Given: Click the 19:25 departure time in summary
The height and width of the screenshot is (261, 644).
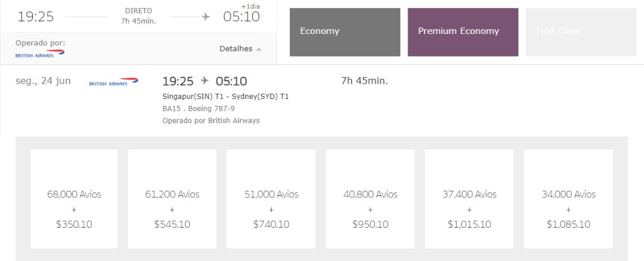Looking at the screenshot, I should (x=36, y=17).
